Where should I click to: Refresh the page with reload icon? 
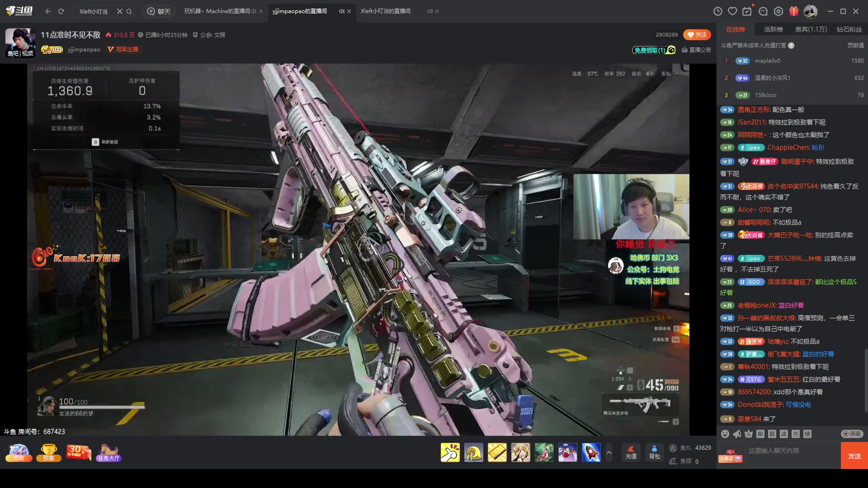tap(61, 11)
